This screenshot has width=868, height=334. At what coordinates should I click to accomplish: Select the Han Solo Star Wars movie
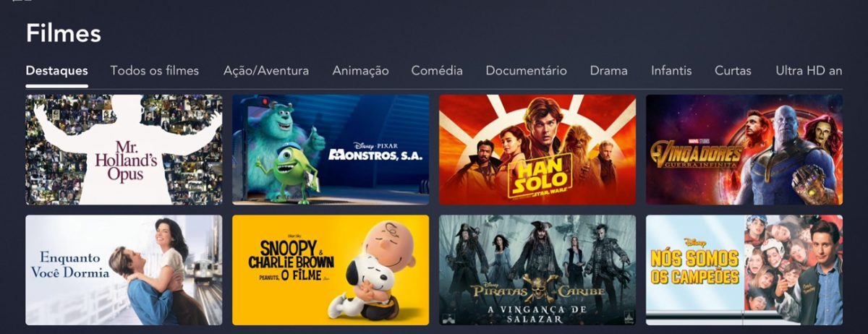(537, 150)
